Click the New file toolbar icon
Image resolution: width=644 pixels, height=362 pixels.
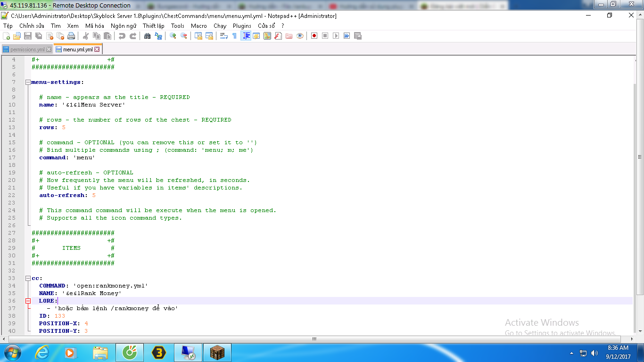pyautogui.click(x=7, y=36)
